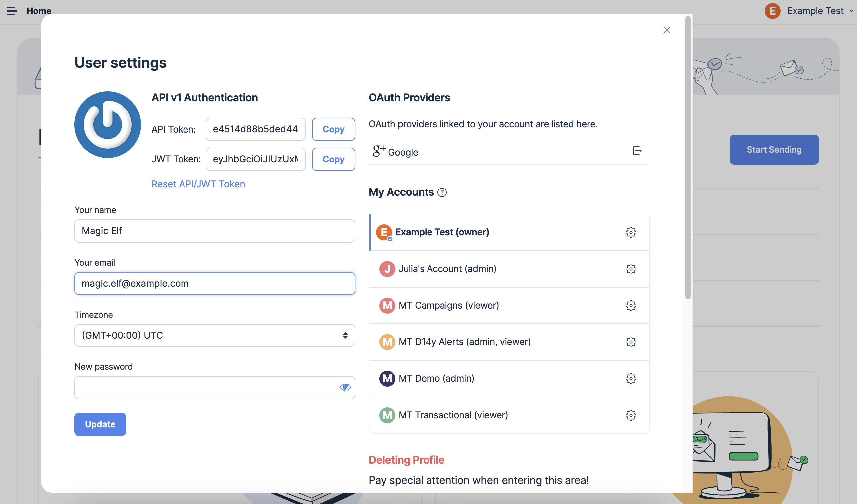This screenshot has width=857, height=504.
Task: Select the Home menu item
Action: (x=39, y=11)
